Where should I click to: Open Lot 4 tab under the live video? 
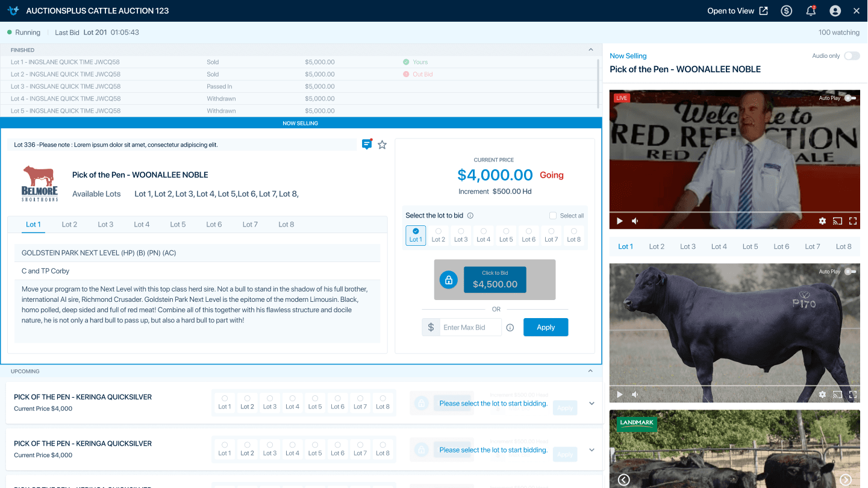719,246
